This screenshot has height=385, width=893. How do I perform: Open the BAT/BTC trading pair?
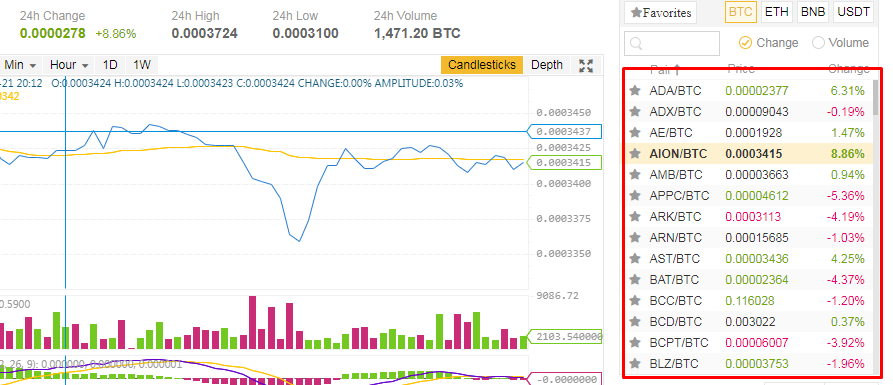coord(748,280)
